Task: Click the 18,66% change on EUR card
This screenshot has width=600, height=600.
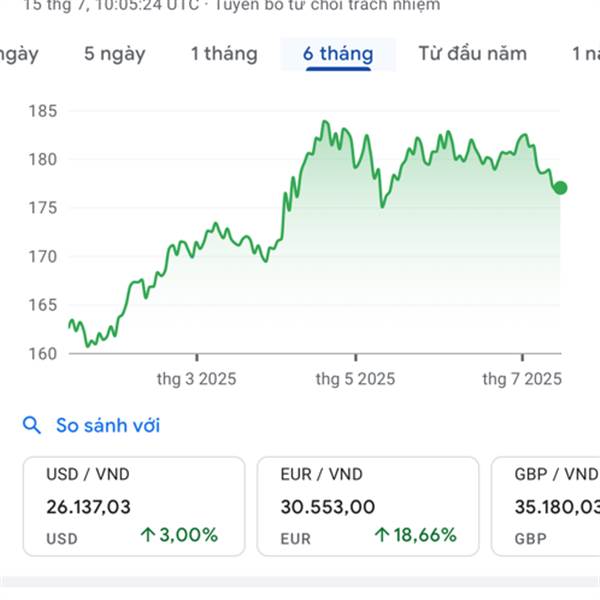Action: (x=425, y=535)
